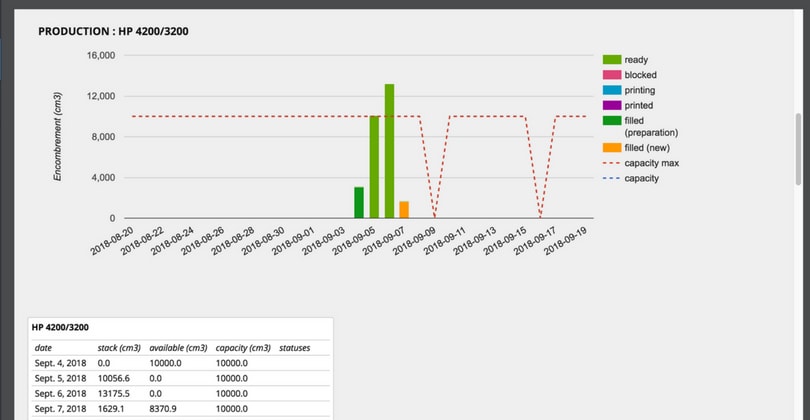Click the HP 4200/3200 table title
Screen dimensions: 810x420
pos(60,327)
